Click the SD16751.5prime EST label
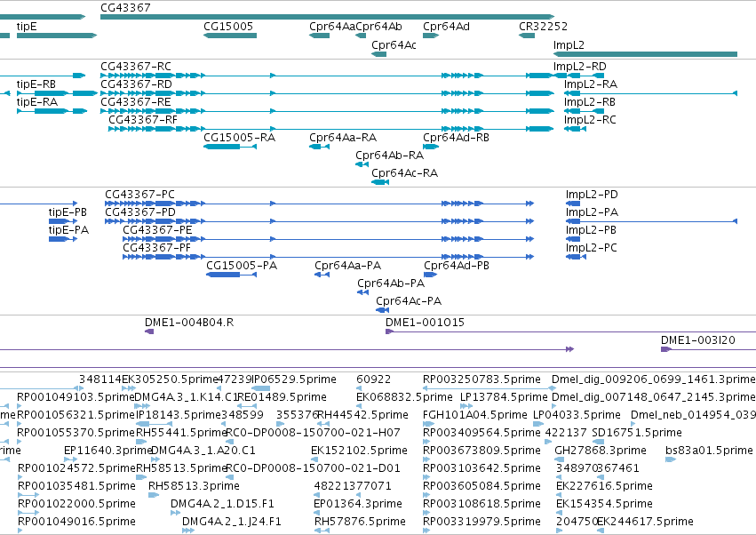This screenshot has height=535, width=756. pyautogui.click(x=637, y=433)
